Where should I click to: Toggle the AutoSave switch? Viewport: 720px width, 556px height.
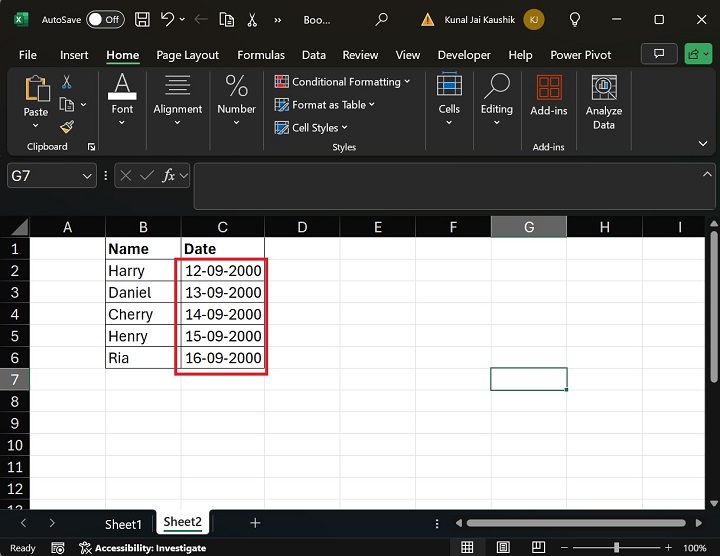(105, 19)
